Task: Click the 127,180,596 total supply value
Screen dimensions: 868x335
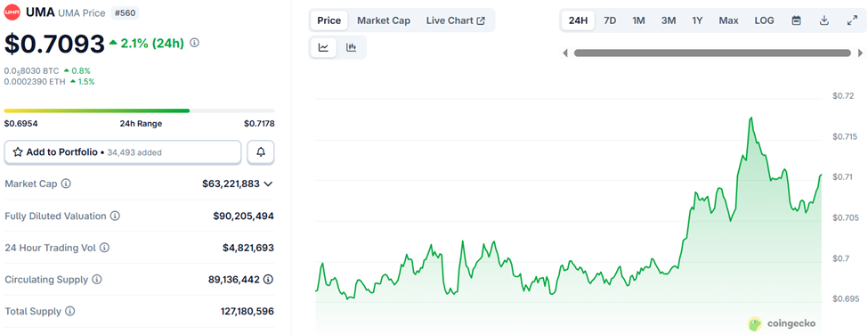Action: point(247,312)
